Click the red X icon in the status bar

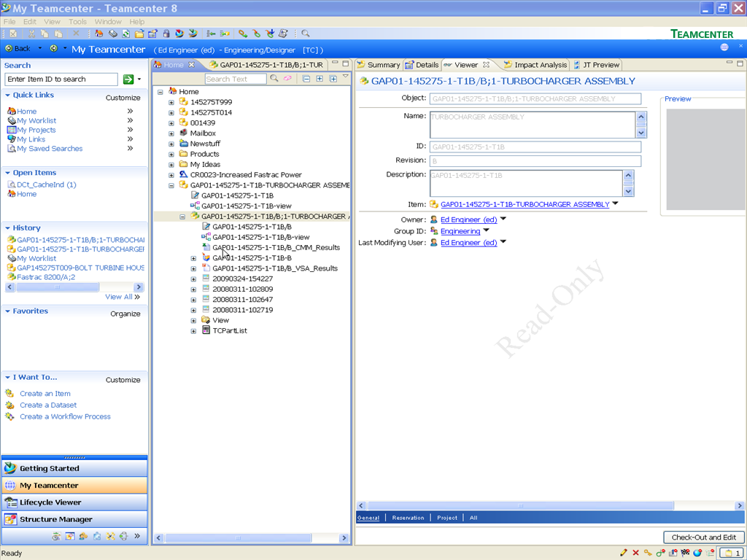click(x=635, y=553)
